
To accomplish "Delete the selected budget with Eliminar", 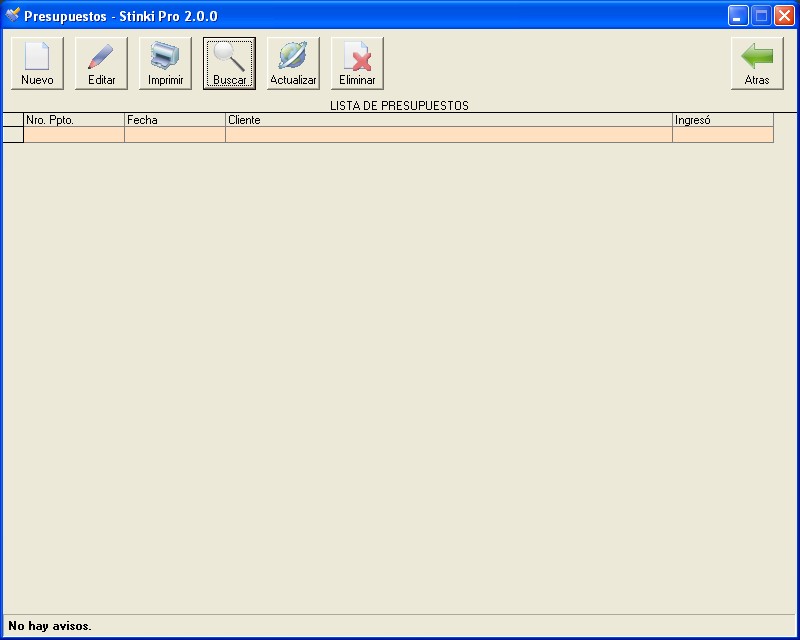I will [357, 63].
